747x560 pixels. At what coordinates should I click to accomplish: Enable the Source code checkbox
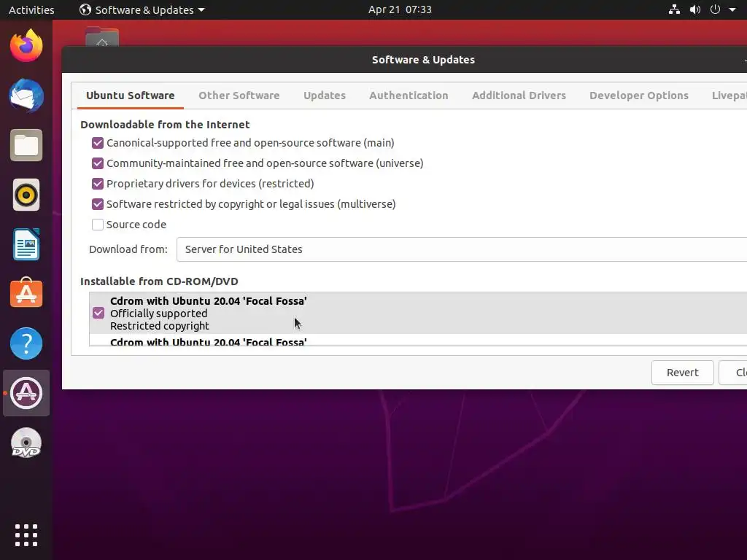(98, 225)
